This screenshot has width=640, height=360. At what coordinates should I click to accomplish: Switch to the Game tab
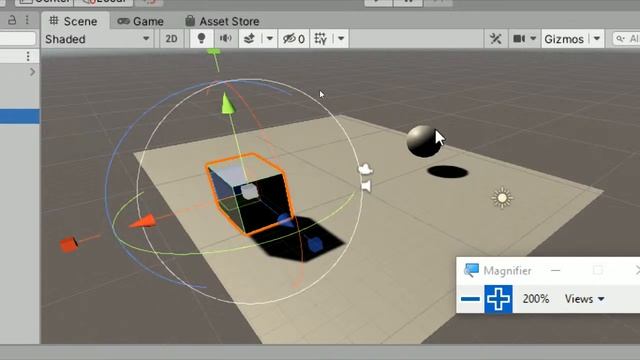[x=140, y=21]
